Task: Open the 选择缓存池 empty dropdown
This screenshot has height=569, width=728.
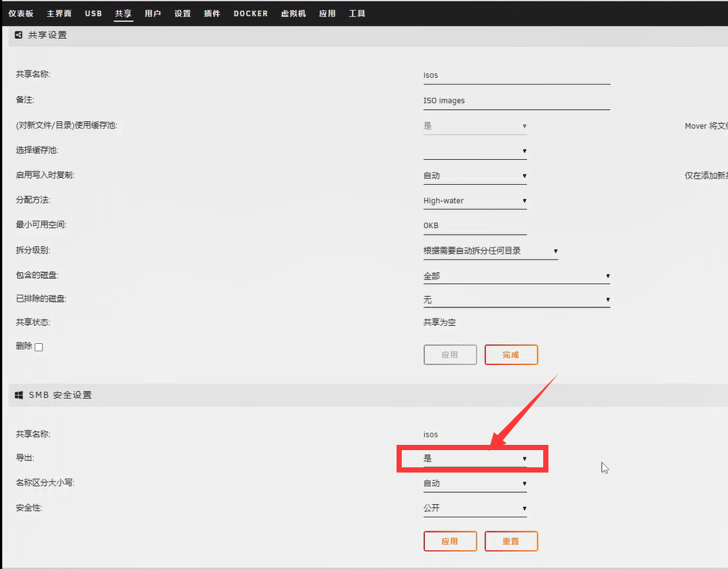Action: [475, 151]
